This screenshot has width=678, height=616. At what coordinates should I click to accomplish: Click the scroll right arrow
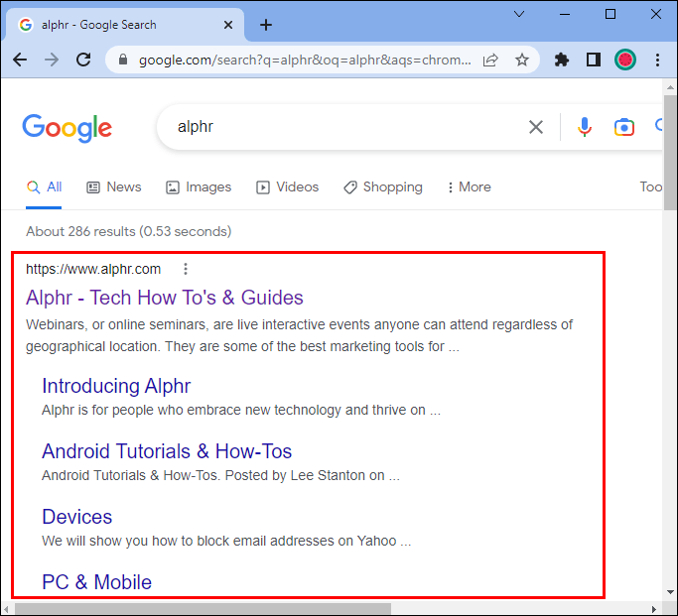coord(654,609)
